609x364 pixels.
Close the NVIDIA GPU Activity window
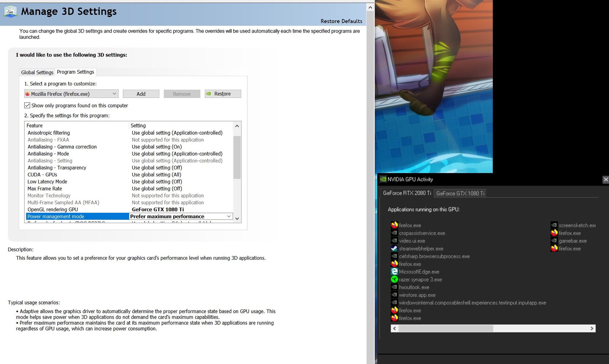tap(606, 180)
